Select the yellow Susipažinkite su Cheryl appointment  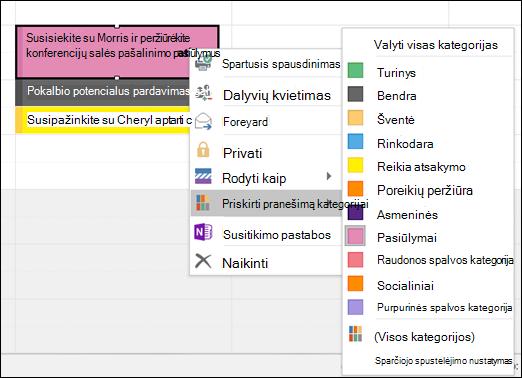[x=102, y=120]
